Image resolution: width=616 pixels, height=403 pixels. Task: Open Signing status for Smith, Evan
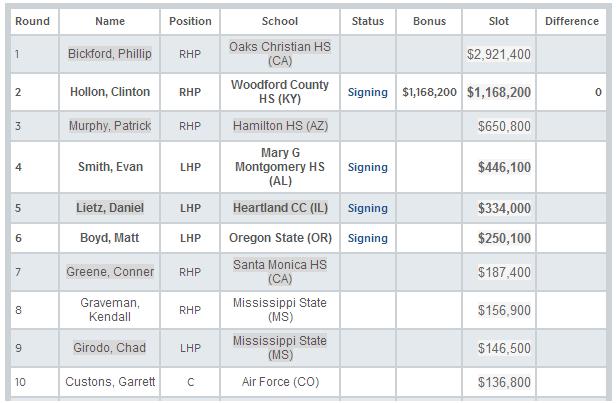[x=367, y=167]
